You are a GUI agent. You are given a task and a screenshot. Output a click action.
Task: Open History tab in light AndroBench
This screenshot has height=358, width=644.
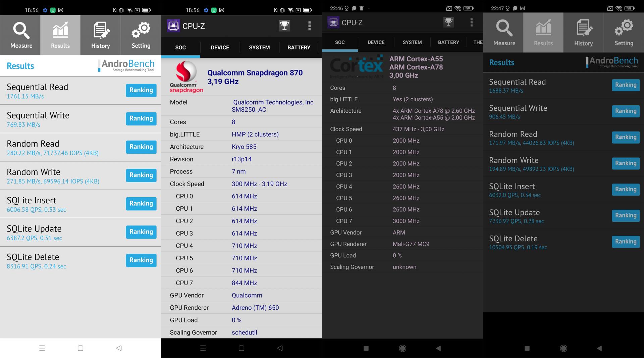(101, 35)
